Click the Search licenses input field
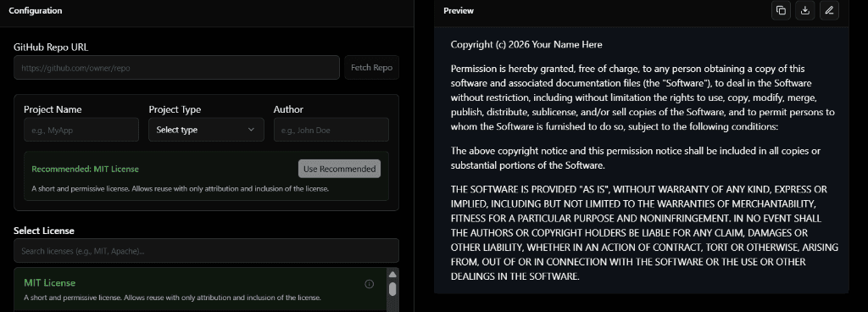The height and width of the screenshot is (312, 868). 206,251
